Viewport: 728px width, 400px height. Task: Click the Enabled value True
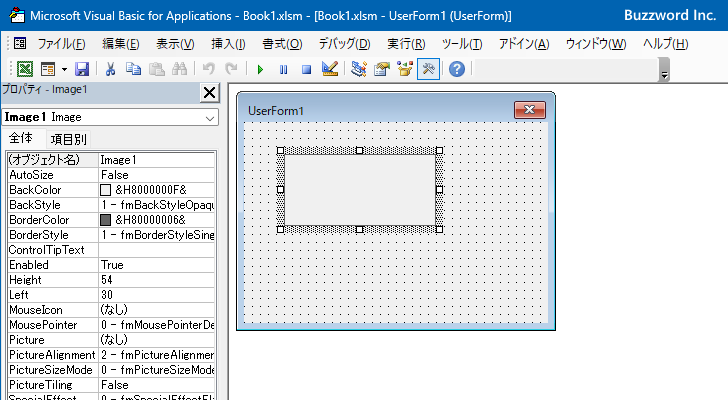156,265
